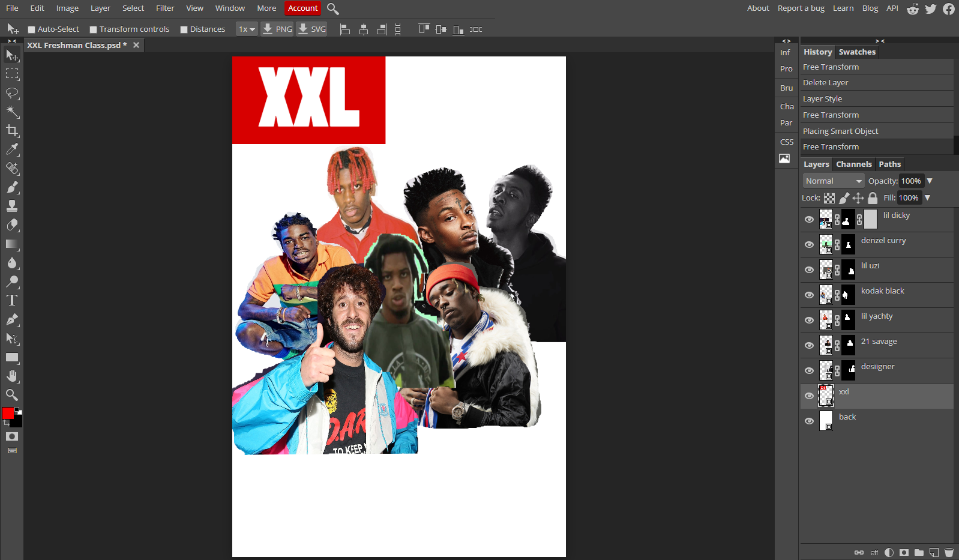Hide the back layer
The image size is (959, 560).
809,421
